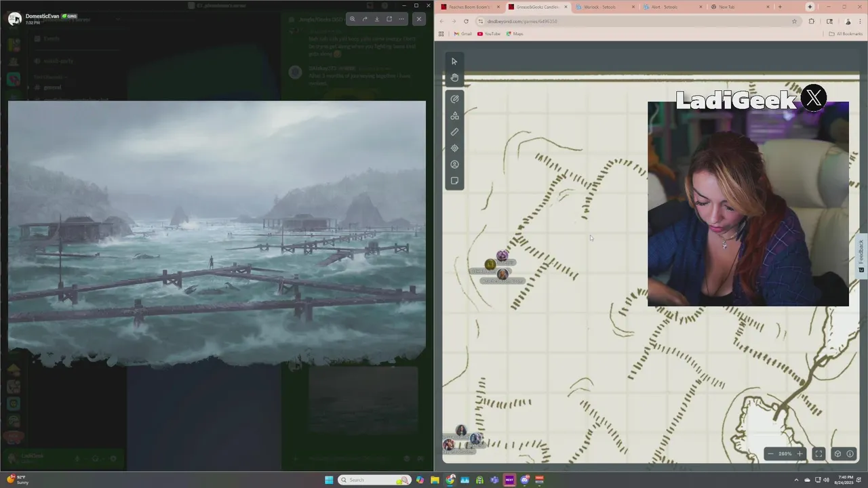The width and height of the screenshot is (868, 488).
Task: Open the image in browser from the Discord viewer
Action: (389, 19)
